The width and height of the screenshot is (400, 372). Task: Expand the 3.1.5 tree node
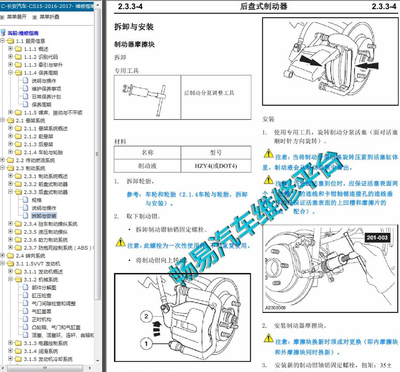point(10,359)
